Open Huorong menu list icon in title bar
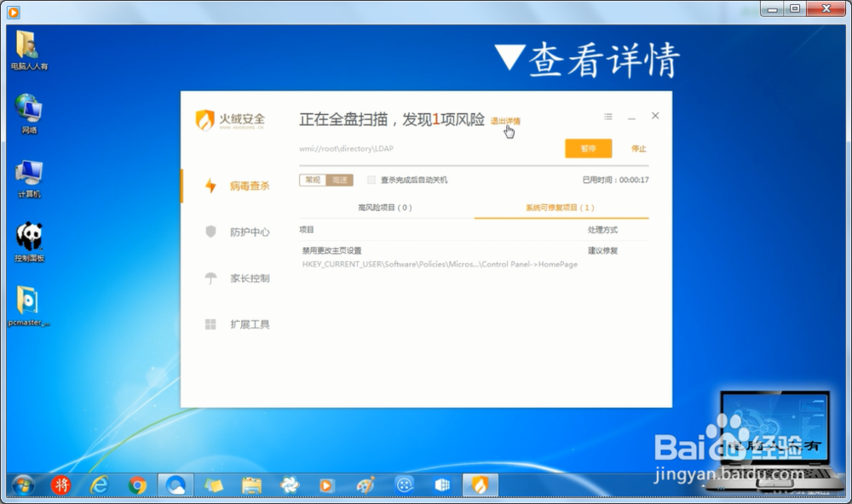This screenshot has width=852, height=504. tap(608, 117)
